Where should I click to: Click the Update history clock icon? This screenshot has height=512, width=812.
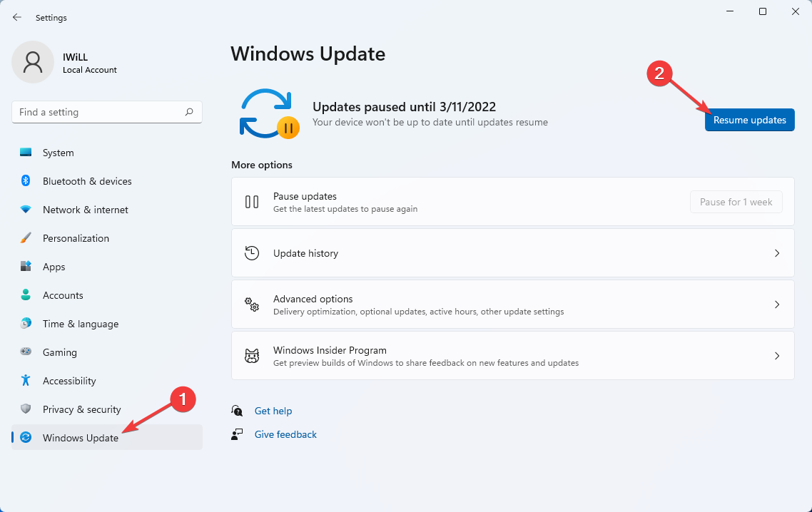(252, 252)
